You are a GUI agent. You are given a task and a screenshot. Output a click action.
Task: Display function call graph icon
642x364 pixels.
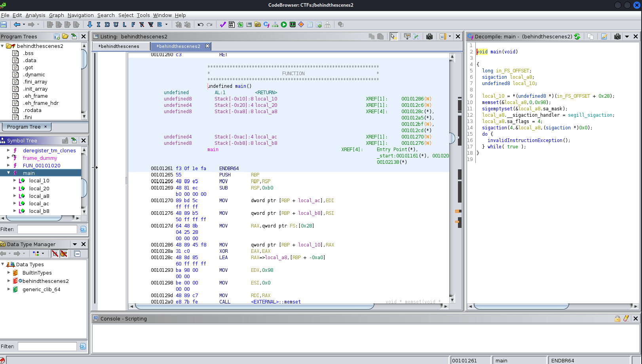[x=275, y=25]
